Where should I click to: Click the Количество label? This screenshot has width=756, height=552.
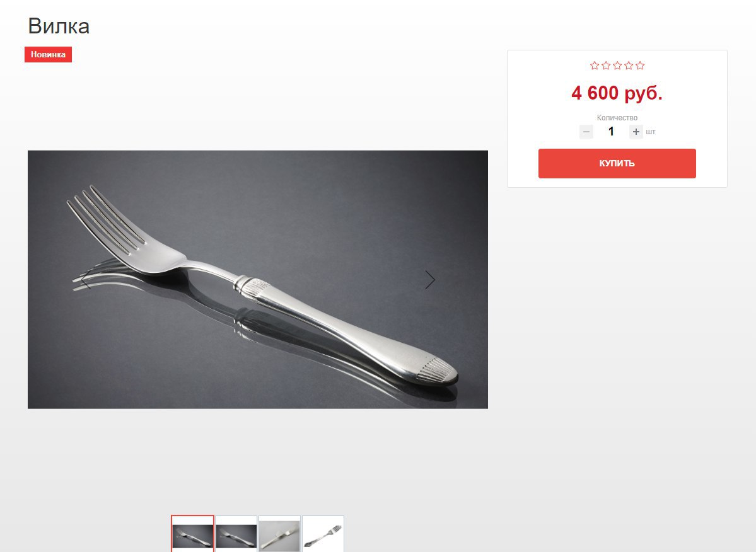pyautogui.click(x=617, y=118)
